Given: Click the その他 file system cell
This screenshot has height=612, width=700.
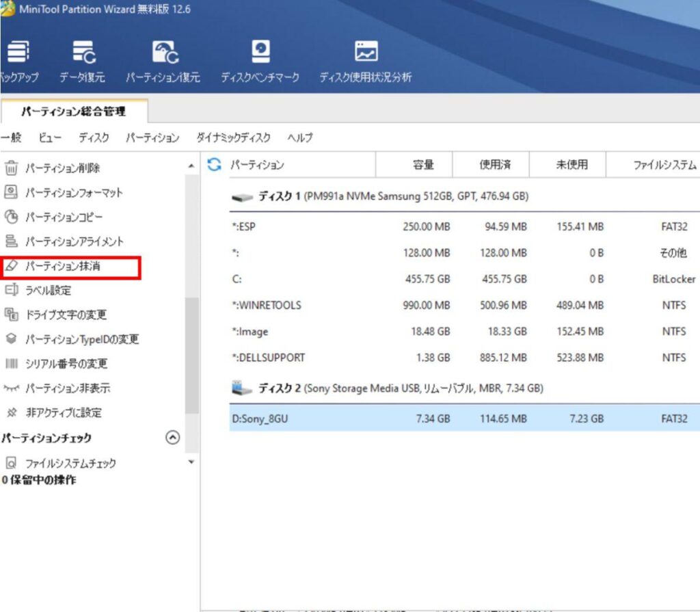Looking at the screenshot, I should [x=673, y=253].
